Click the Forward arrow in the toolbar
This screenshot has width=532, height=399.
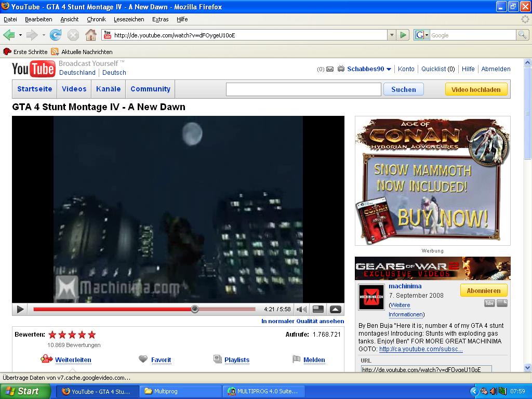(32, 35)
